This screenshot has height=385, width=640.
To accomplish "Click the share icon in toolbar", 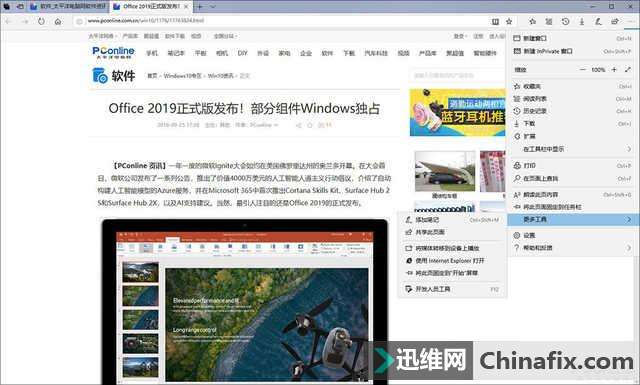I will coord(615,21).
